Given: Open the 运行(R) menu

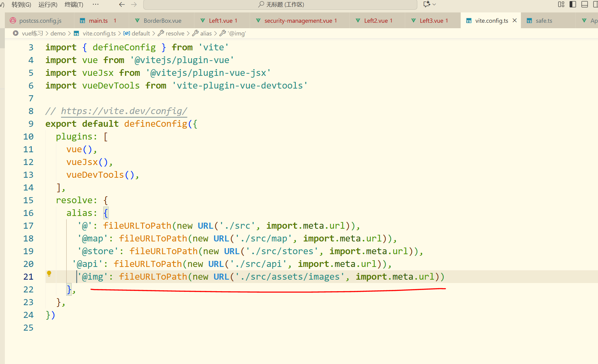Looking at the screenshot, I should coord(48,5).
